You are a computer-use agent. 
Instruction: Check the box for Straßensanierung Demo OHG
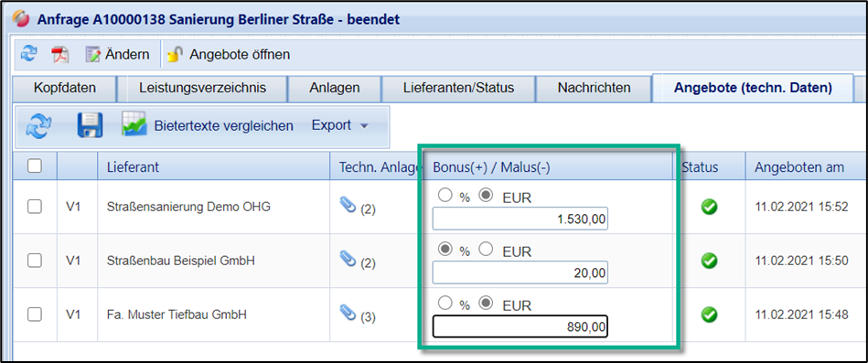[35, 207]
